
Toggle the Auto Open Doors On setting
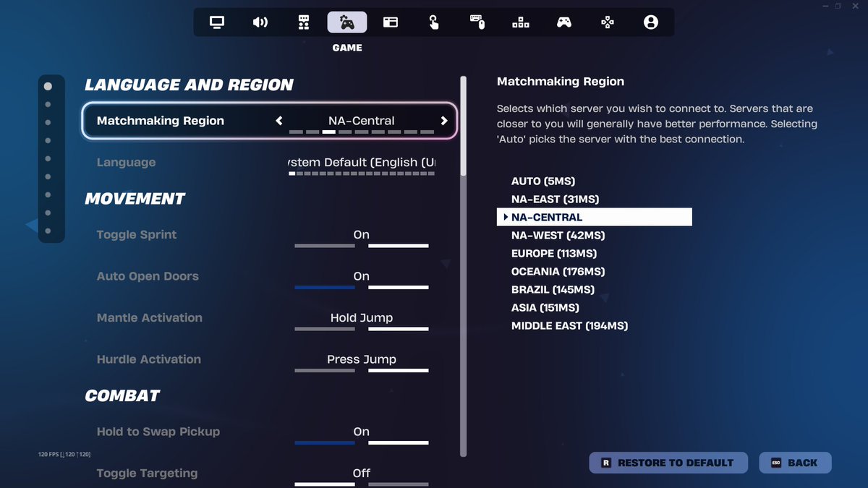coord(362,280)
